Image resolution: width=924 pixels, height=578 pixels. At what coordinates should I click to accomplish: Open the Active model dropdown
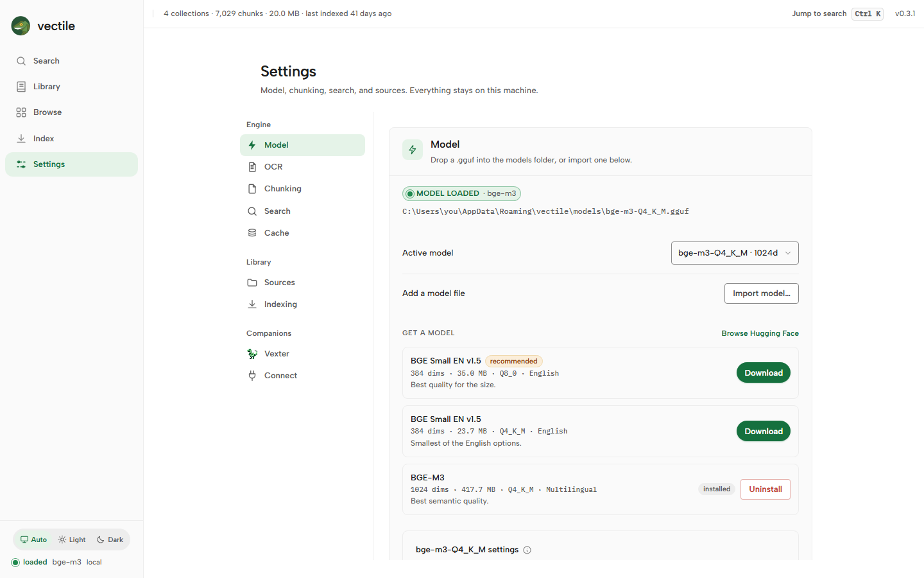tap(735, 253)
